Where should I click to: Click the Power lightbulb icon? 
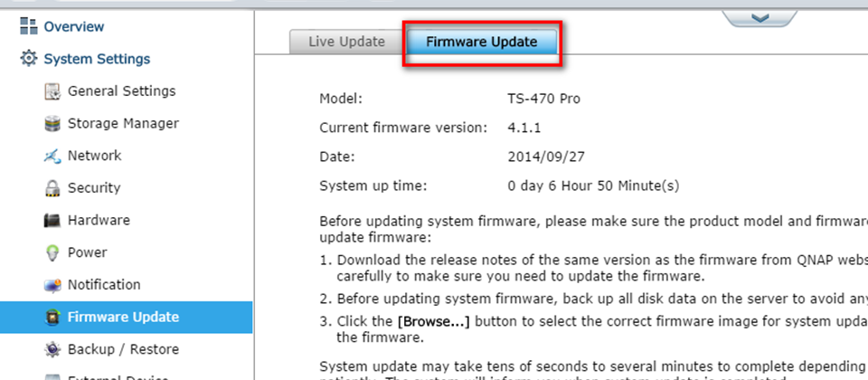click(x=52, y=252)
